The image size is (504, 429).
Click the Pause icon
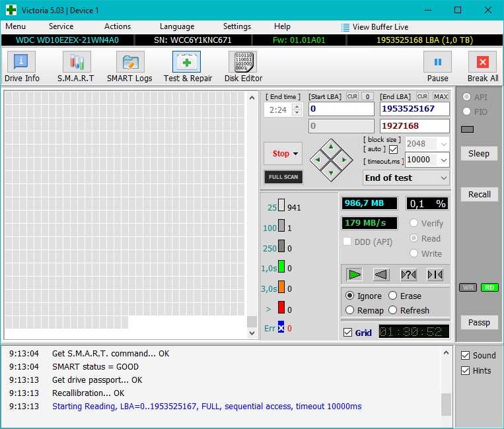pos(437,61)
